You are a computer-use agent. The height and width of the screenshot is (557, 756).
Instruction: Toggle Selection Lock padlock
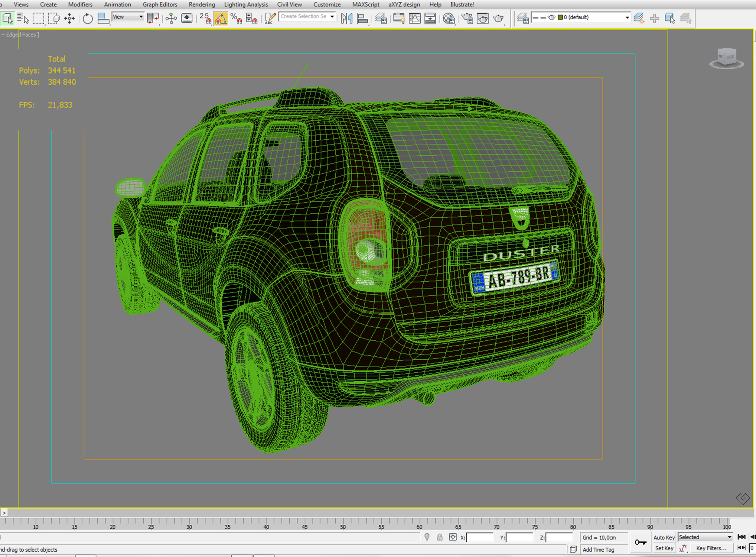pyautogui.click(x=440, y=537)
